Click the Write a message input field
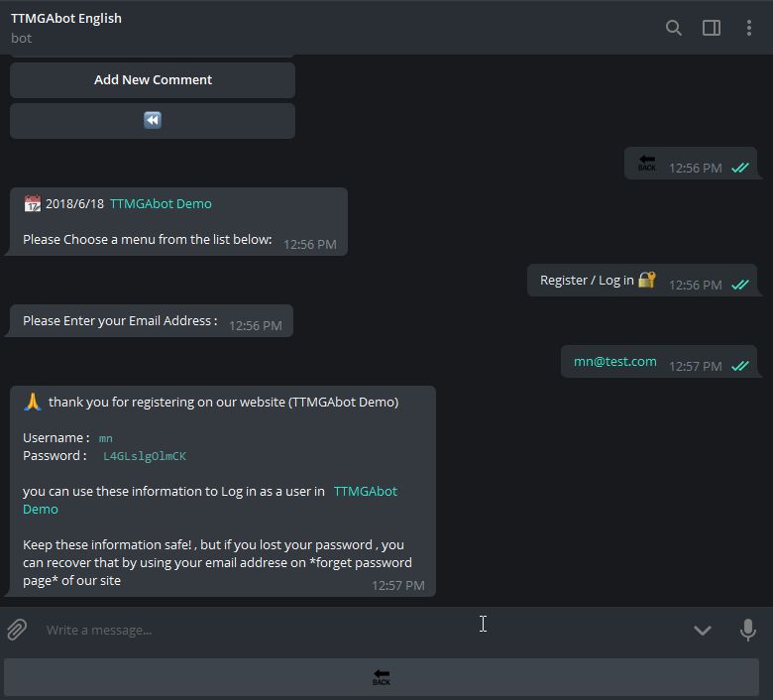This screenshot has height=700, width=773. pos(297,630)
